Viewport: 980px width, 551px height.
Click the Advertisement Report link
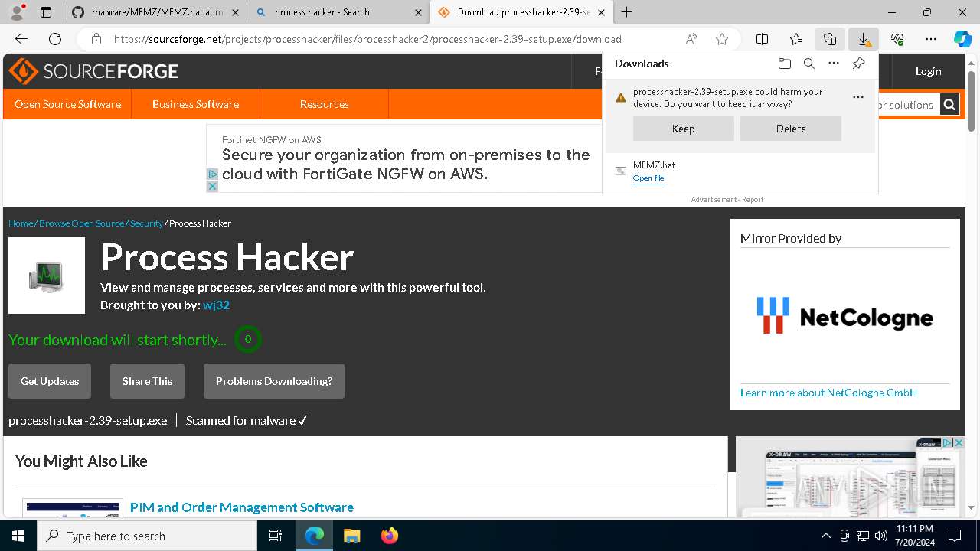pos(727,200)
